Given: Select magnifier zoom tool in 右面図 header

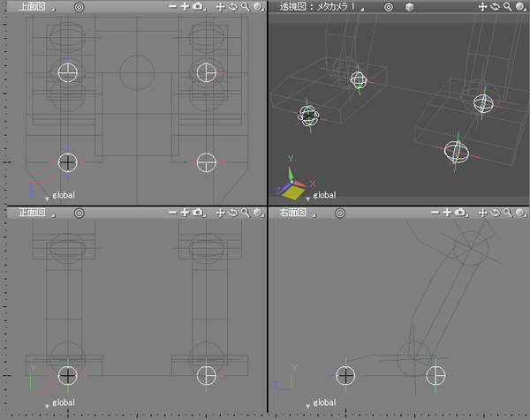Looking at the screenshot, I should tap(508, 213).
